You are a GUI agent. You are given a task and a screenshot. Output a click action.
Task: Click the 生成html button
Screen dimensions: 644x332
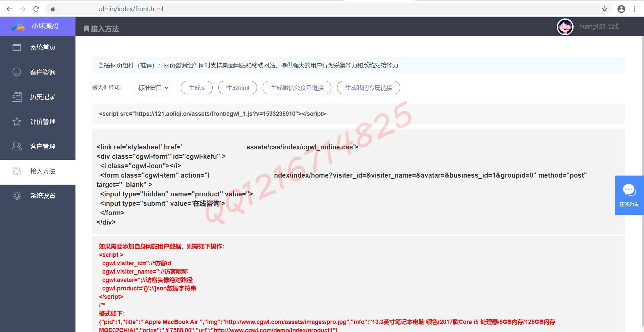pos(237,88)
